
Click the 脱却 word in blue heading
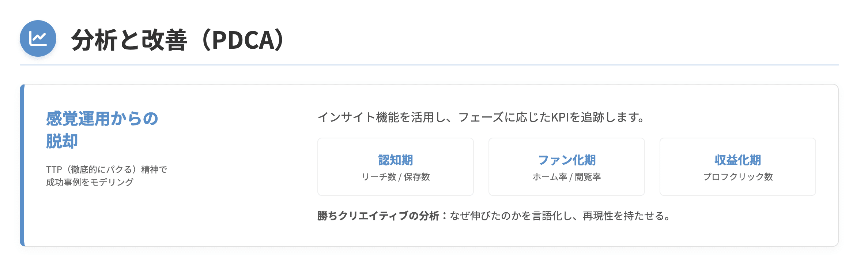point(62,141)
